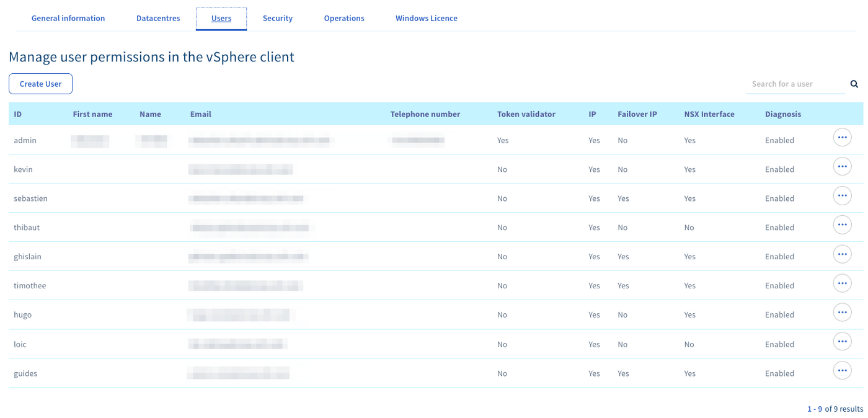Click the Email column header

201,114
